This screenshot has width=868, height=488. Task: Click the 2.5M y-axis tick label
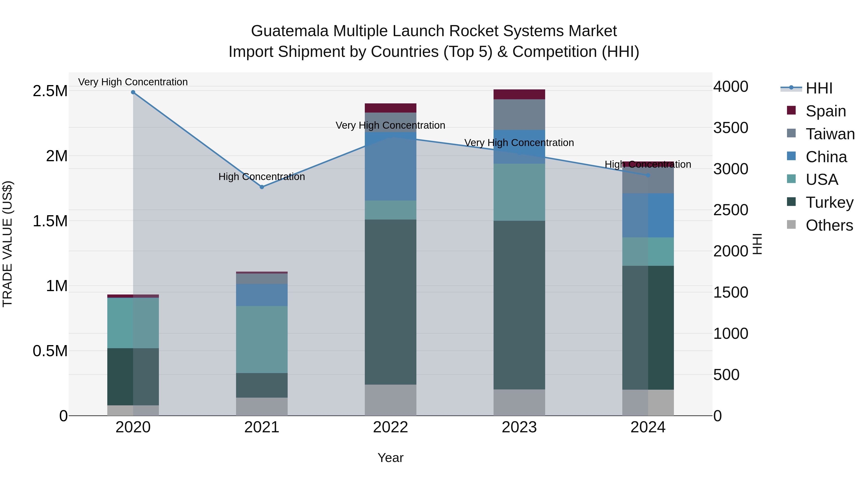coord(50,91)
